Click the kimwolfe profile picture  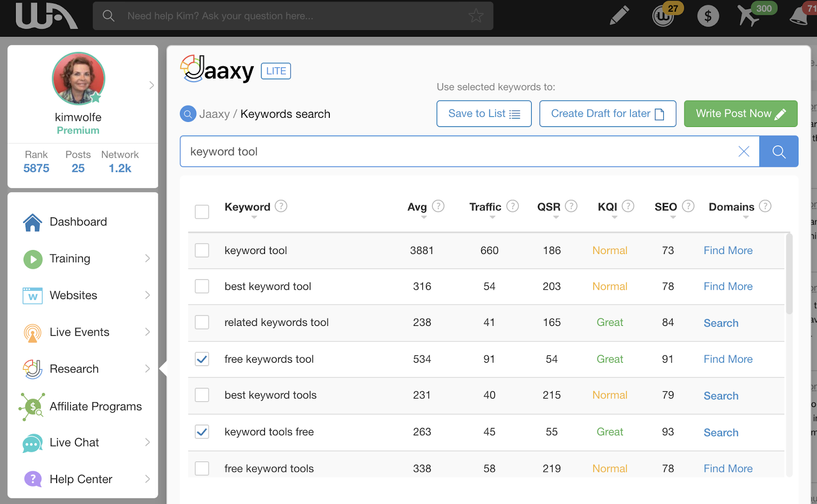[x=79, y=79]
